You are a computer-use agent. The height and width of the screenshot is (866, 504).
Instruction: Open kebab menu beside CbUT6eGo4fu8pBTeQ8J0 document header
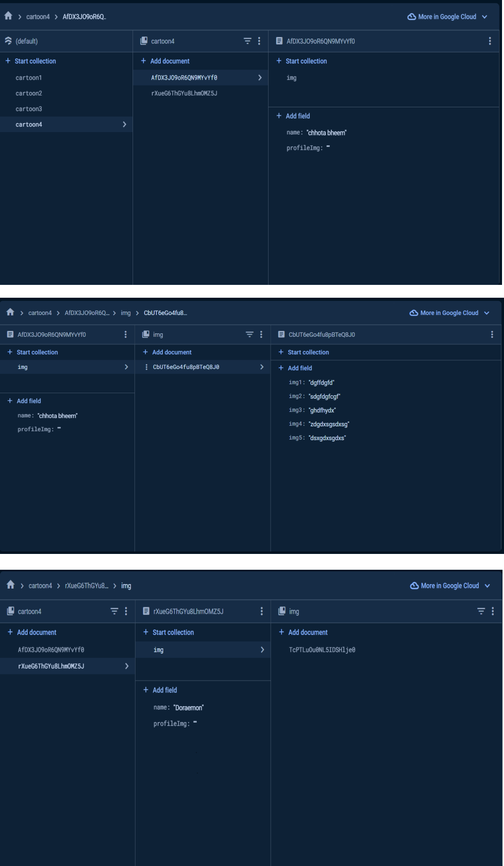click(x=492, y=334)
